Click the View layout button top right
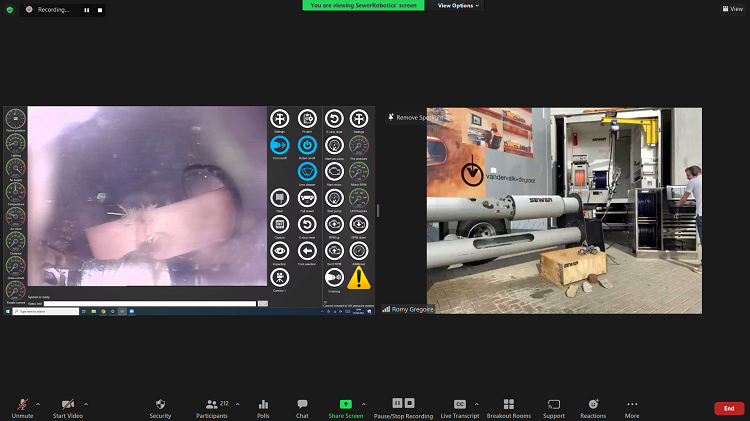The width and height of the screenshot is (750, 421). [733, 9]
